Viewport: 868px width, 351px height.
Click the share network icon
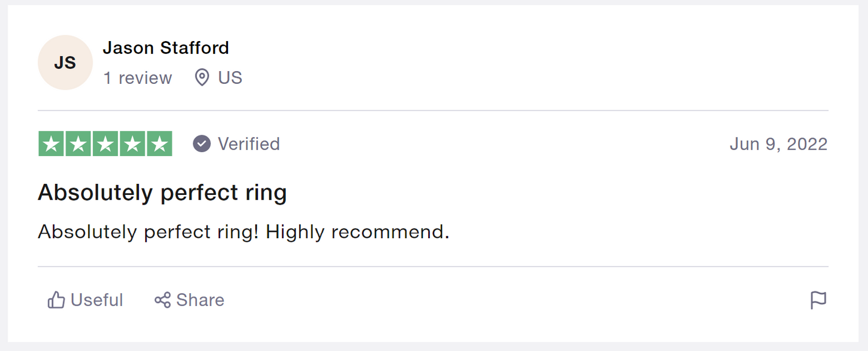[x=163, y=300]
